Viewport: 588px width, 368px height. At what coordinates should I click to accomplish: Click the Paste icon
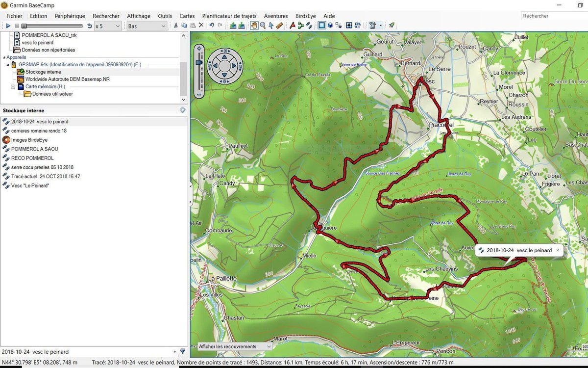pos(193,26)
